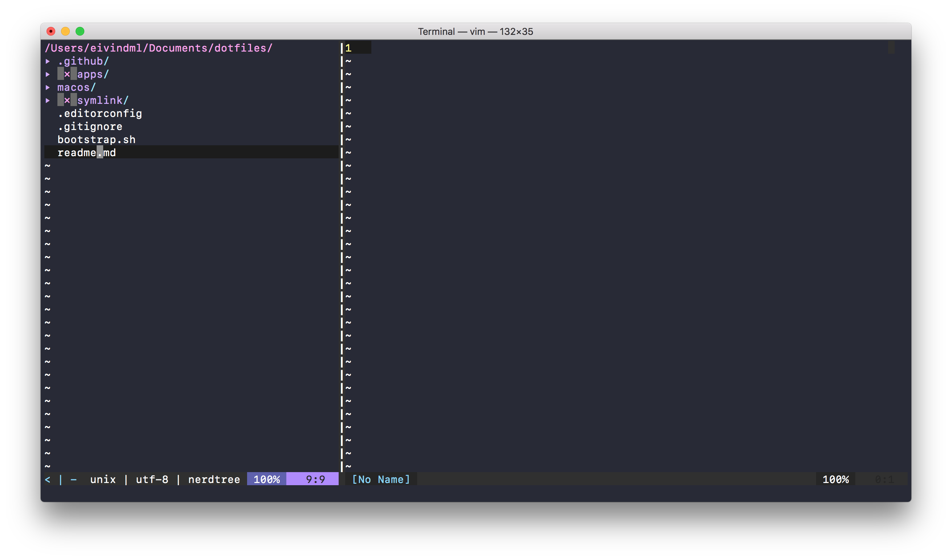This screenshot has width=952, height=560.
Task: Click the x status flag beside apps/
Action: tap(67, 74)
